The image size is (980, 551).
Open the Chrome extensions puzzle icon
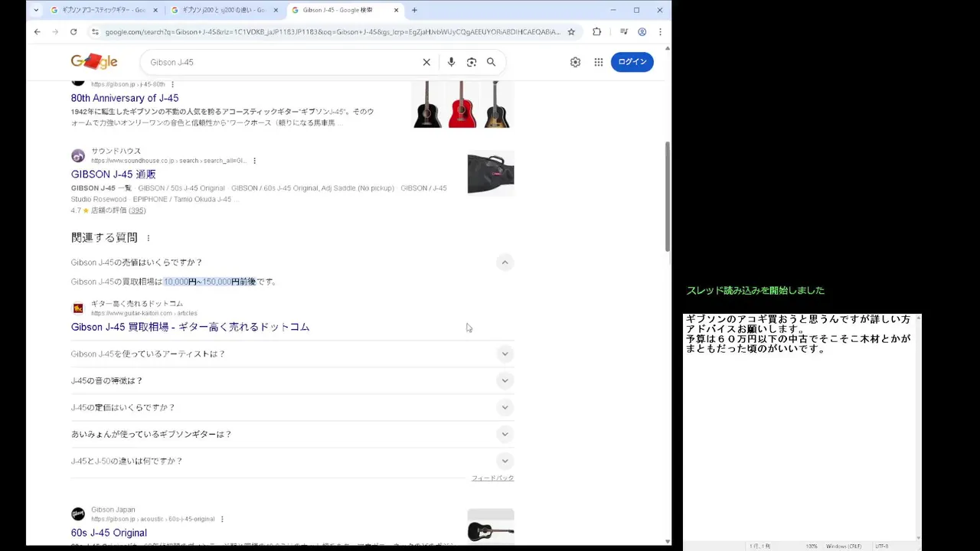(597, 31)
